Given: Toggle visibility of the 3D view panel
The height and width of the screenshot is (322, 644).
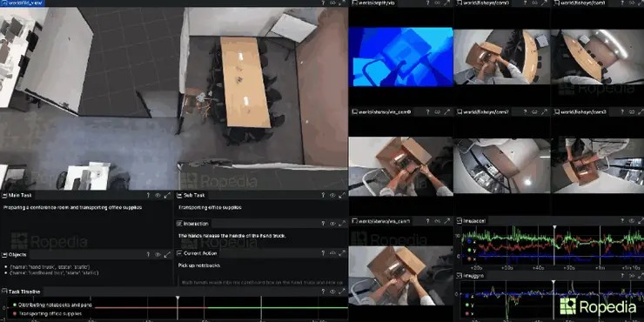Looking at the screenshot, I should click(x=332, y=3).
